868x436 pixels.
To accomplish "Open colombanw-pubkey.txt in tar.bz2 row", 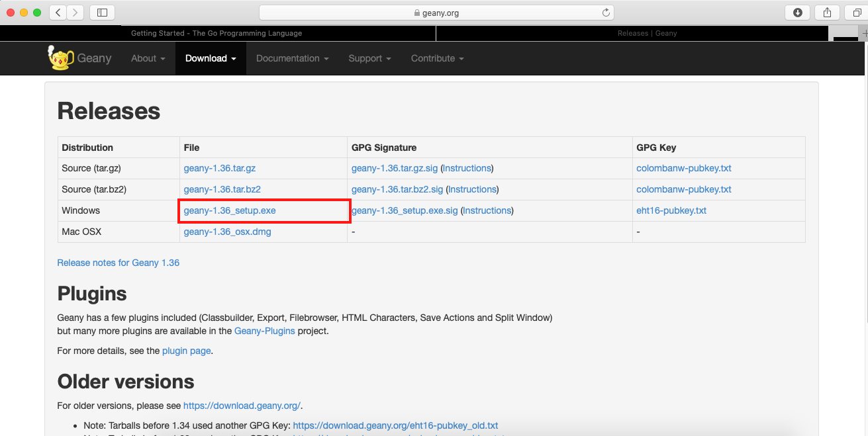I will tap(684, 189).
